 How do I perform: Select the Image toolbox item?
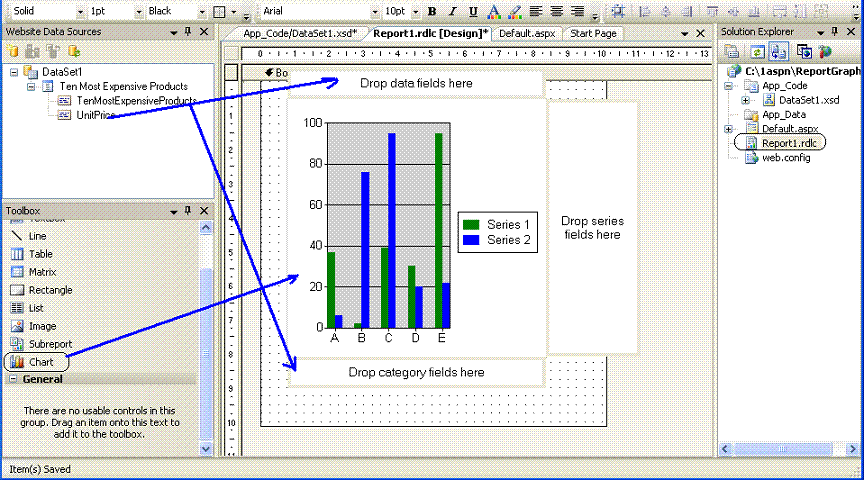(42, 326)
